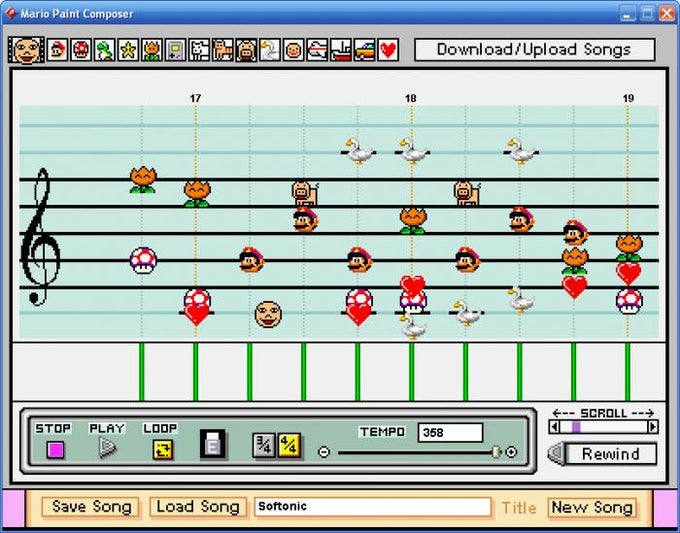Select the mushroom instrument in toolbar
The height and width of the screenshot is (533, 680).
(81, 50)
